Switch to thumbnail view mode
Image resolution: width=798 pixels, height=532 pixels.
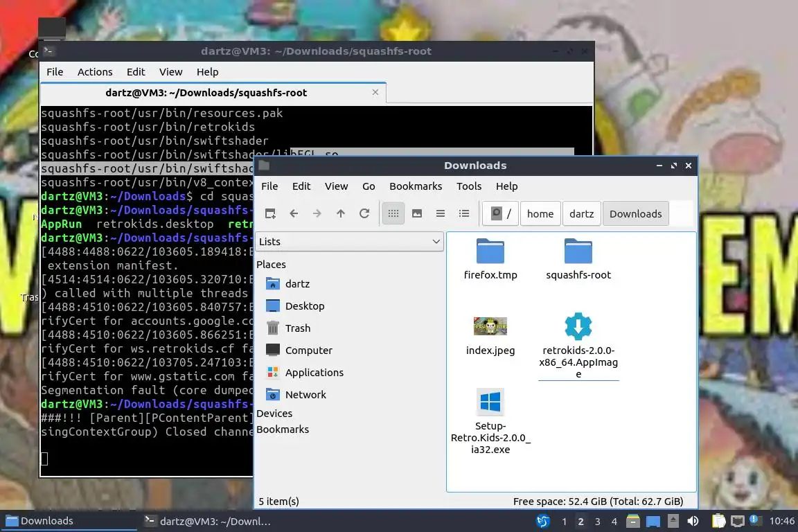(x=417, y=214)
